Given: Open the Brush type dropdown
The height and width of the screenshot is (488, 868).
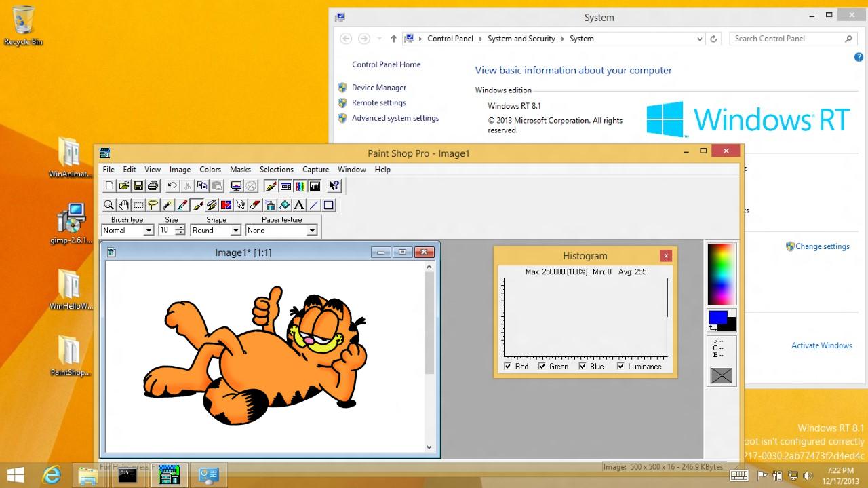Looking at the screenshot, I should click(x=149, y=231).
